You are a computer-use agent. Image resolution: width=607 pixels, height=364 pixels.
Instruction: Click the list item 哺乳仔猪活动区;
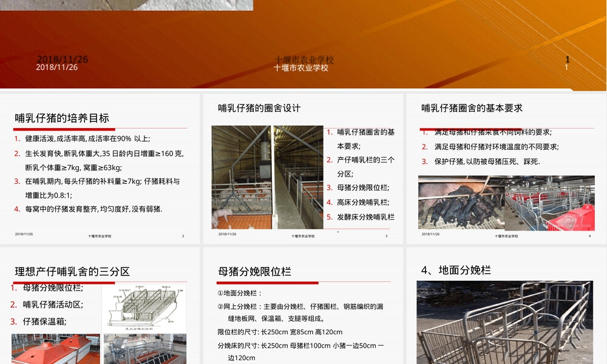point(53,305)
